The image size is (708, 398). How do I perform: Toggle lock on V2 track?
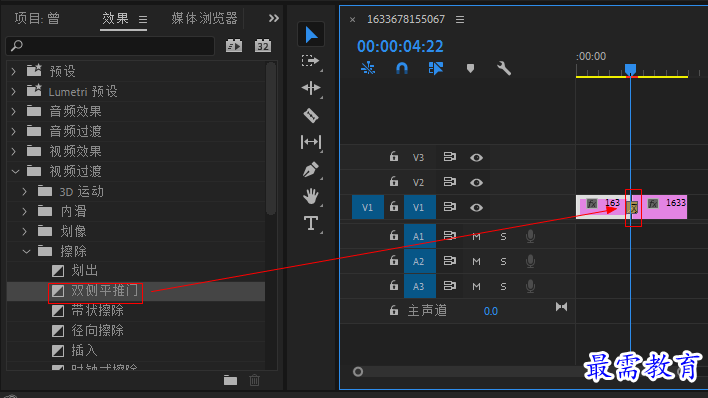pyautogui.click(x=394, y=182)
